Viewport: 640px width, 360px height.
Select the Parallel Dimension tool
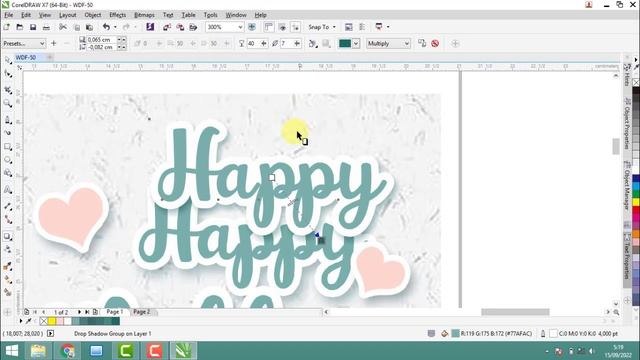[x=7, y=207]
